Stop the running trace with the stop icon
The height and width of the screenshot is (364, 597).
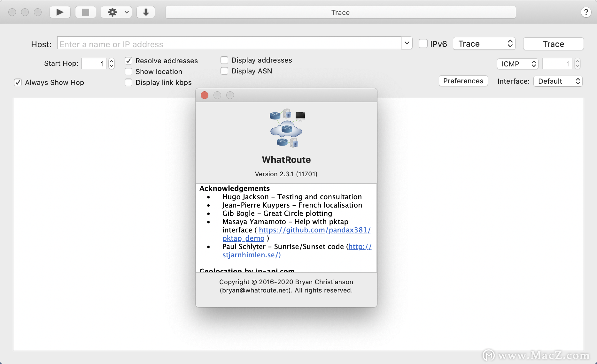pyautogui.click(x=85, y=12)
